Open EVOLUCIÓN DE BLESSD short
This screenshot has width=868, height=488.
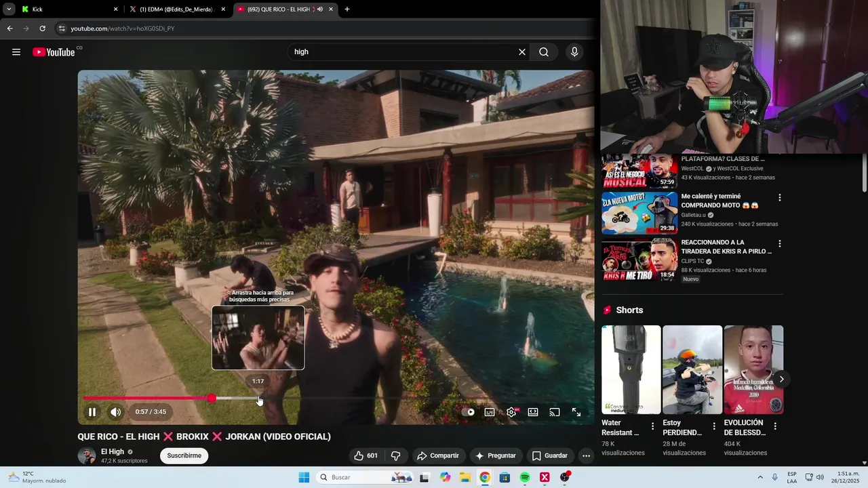[753, 369]
